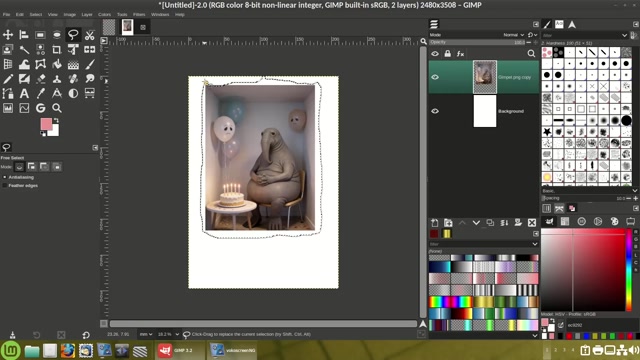Select the Paintbrush tool
This screenshot has height=360, width=640.
point(89,64)
